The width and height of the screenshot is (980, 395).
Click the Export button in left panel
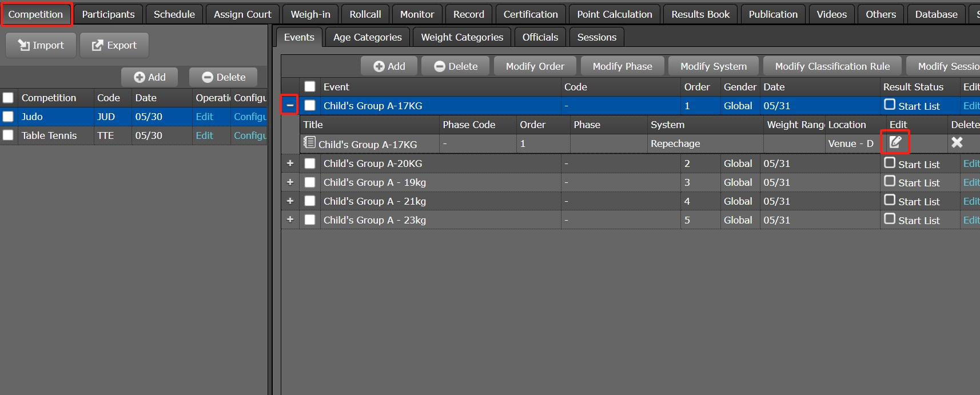click(x=114, y=45)
